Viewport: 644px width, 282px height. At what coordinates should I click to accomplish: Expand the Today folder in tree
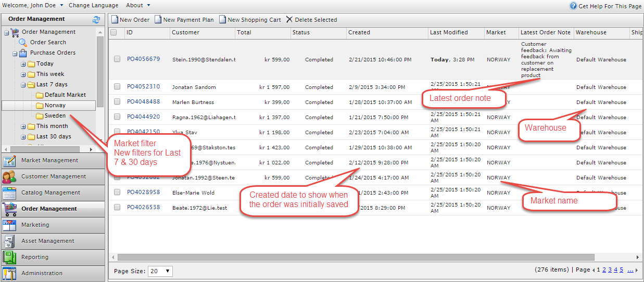coord(23,64)
